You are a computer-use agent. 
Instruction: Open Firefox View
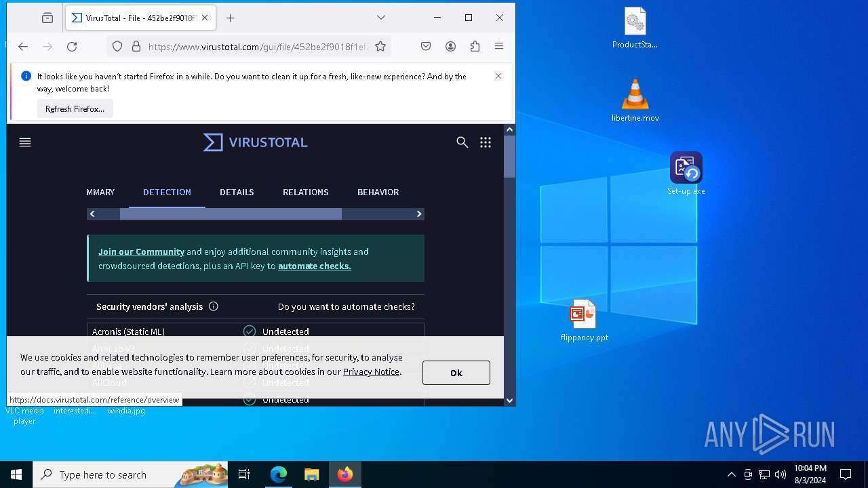click(x=47, y=18)
